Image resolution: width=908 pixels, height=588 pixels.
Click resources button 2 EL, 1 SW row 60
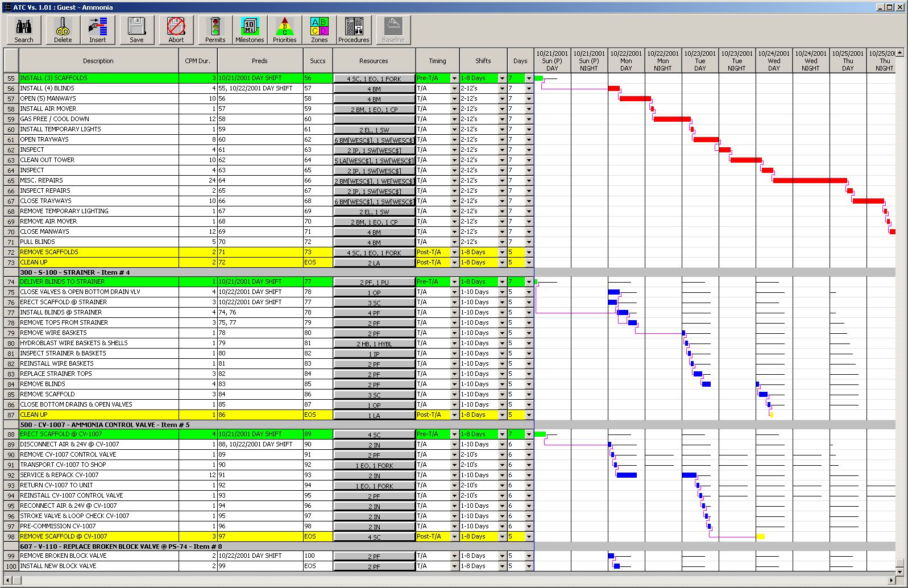pos(374,130)
